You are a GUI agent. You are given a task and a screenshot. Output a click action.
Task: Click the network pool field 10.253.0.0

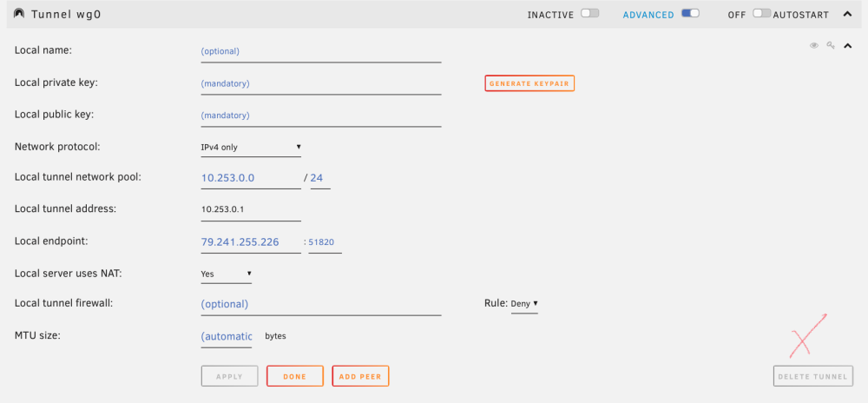coord(251,178)
